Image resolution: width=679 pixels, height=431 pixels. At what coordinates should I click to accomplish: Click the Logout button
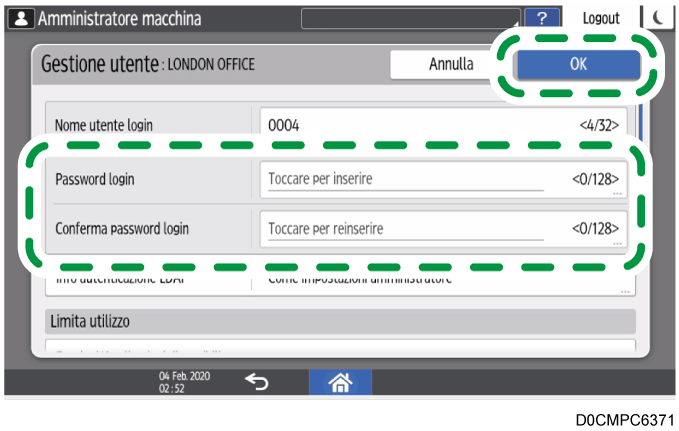601,18
